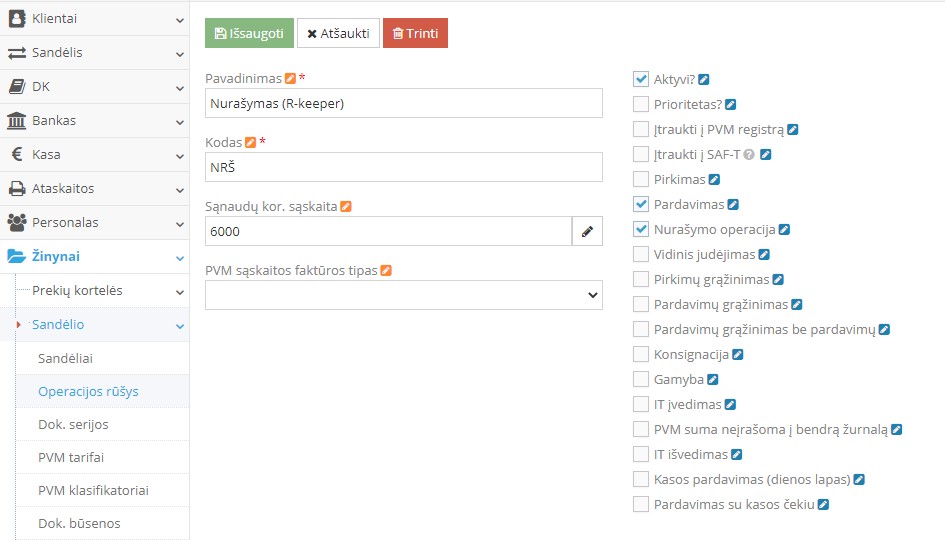Screen dimensions: 945x540
Task: Go to PVM tarifai menu item
Action: pyautogui.click(x=71, y=457)
